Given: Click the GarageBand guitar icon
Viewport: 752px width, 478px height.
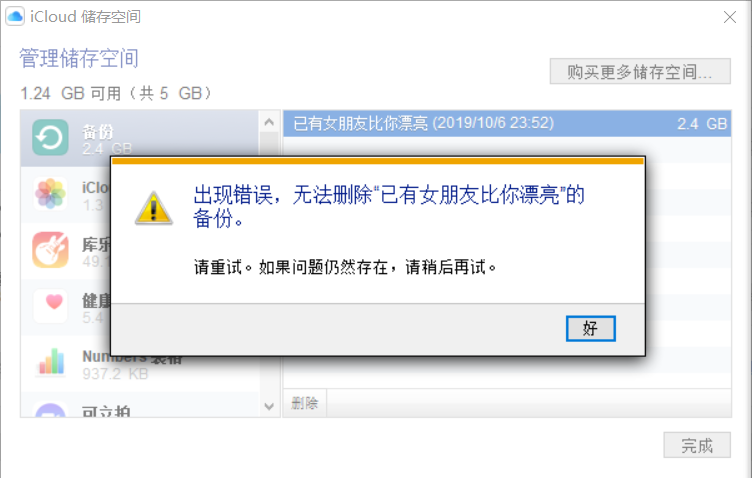Looking at the screenshot, I should tap(50, 250).
